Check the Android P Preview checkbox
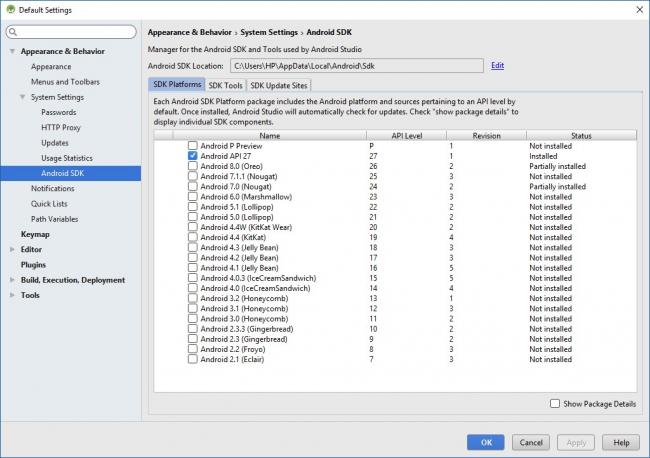The width and height of the screenshot is (650, 458). coord(192,145)
